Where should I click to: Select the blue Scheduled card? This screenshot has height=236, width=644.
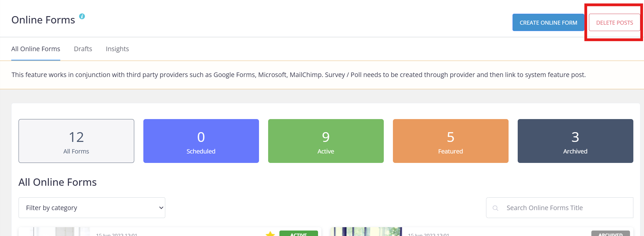(x=201, y=141)
